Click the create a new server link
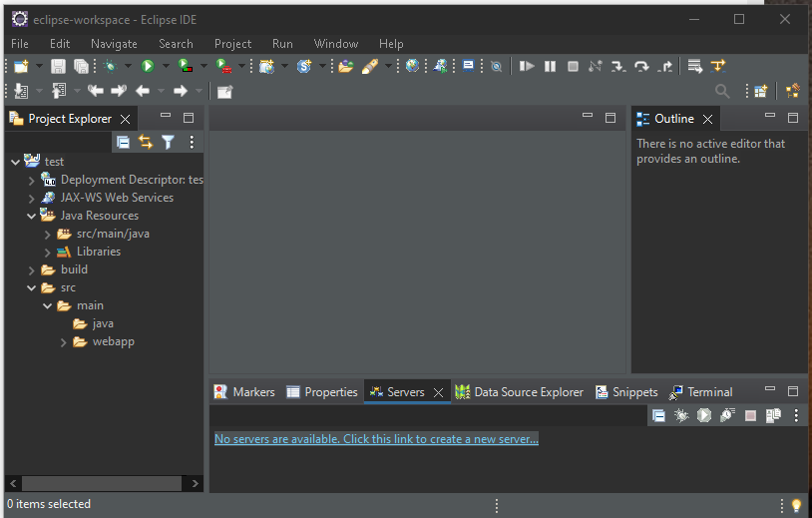 click(x=376, y=439)
